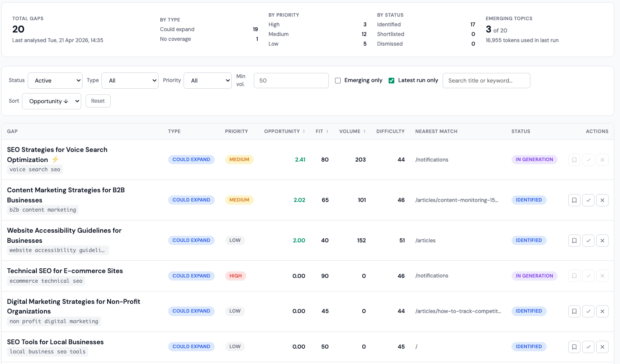Open the Priority filter dropdown

[208, 80]
